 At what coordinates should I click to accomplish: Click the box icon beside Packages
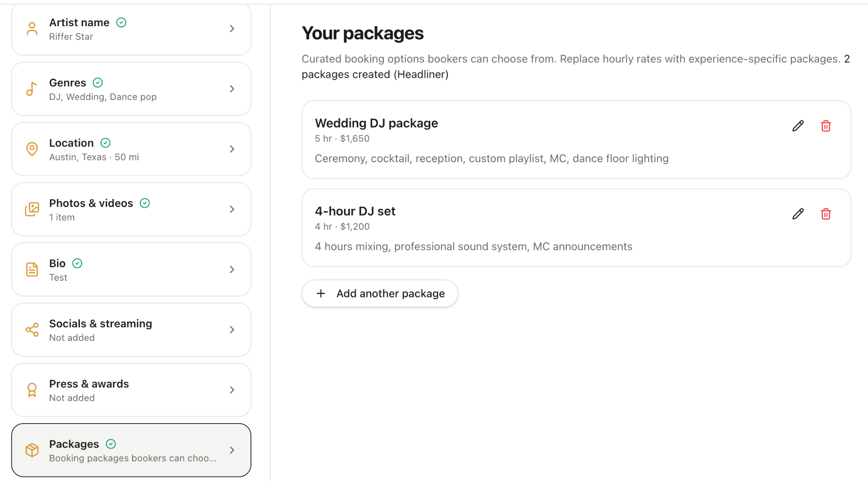[x=32, y=450]
